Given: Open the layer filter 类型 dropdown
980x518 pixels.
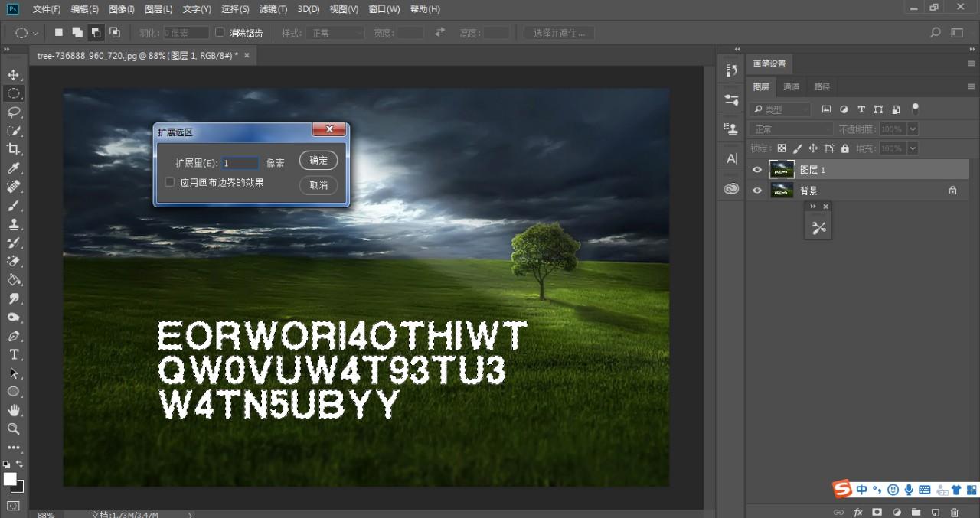Looking at the screenshot, I should (x=780, y=109).
